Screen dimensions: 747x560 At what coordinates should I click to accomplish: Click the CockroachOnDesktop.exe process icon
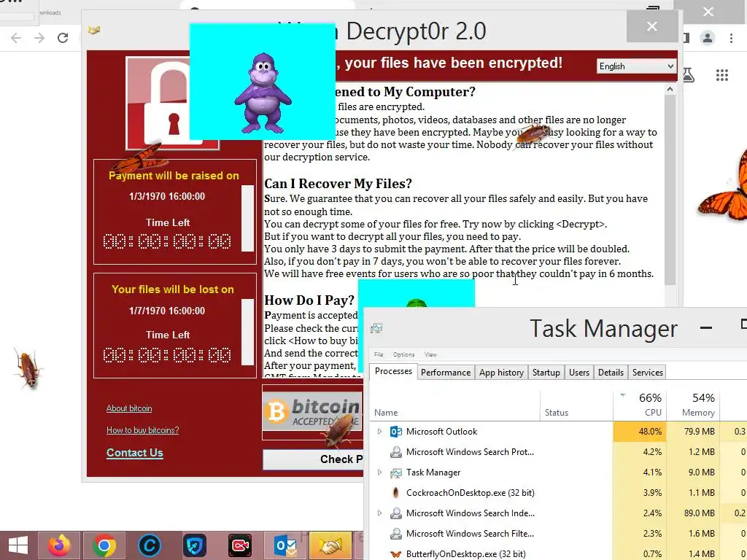coord(395,493)
